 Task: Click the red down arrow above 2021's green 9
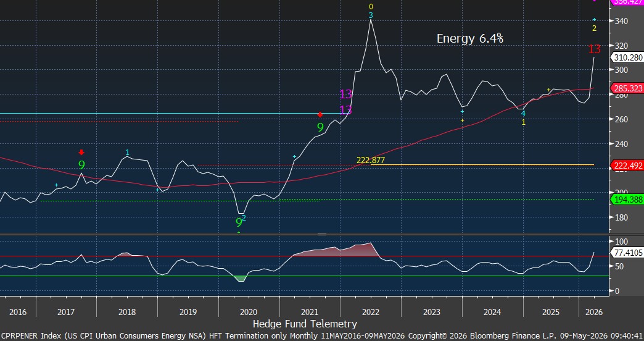tap(320, 115)
